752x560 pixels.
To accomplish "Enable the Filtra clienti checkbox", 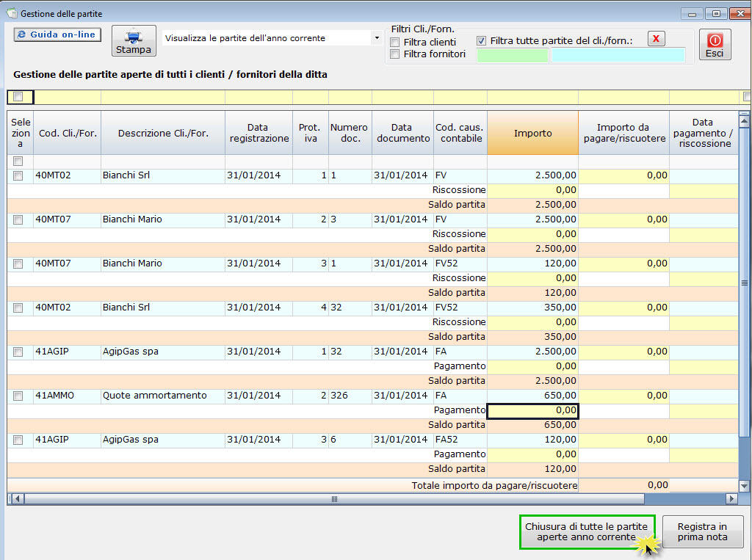I will 394,42.
